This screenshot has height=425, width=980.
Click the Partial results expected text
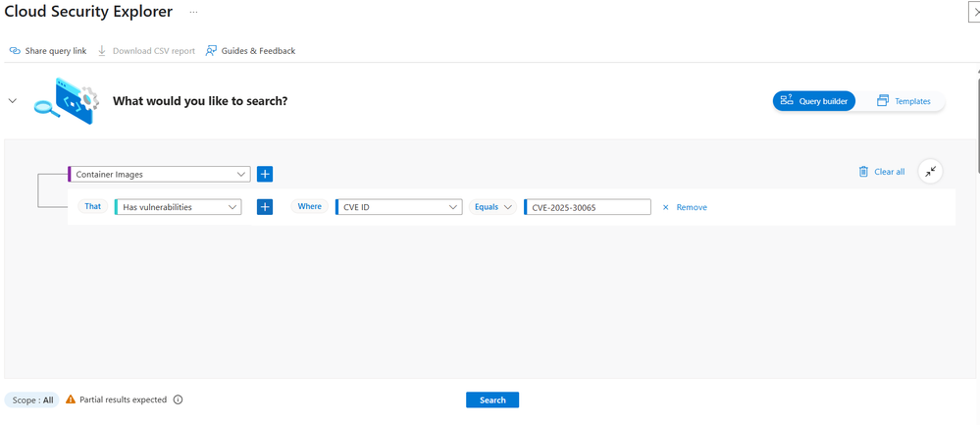(x=124, y=400)
